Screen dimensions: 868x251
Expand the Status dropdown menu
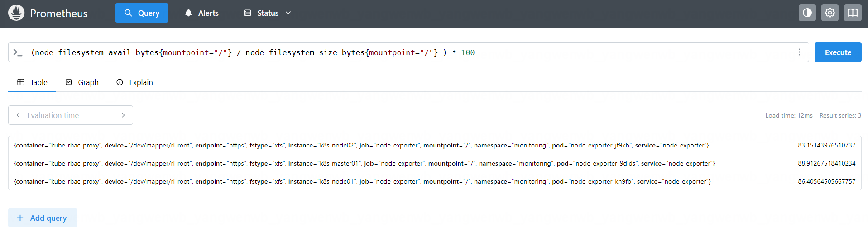(267, 13)
